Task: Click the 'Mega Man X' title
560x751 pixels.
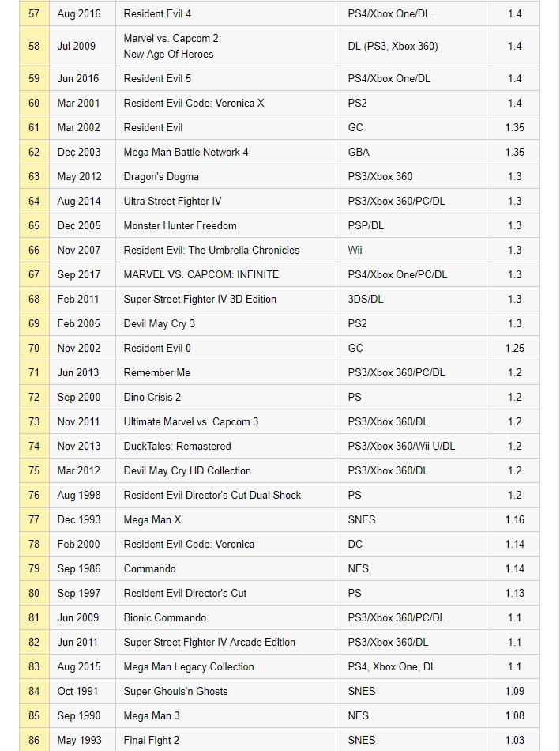Action: (152, 519)
